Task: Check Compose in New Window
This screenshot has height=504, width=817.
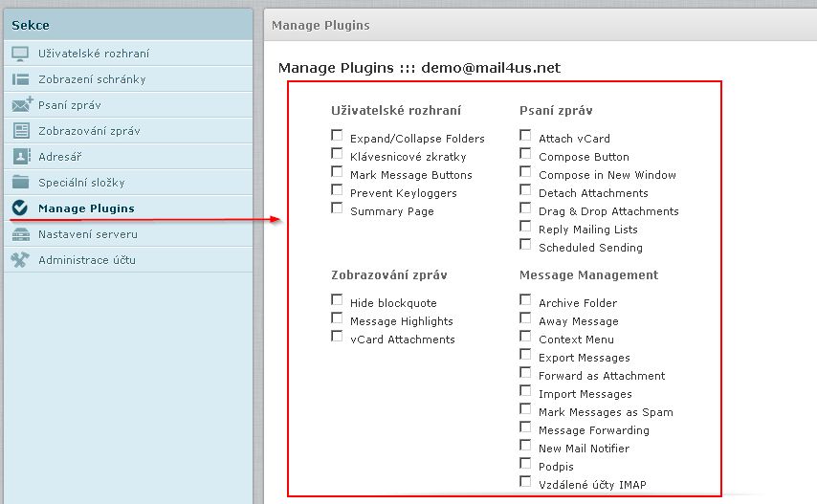Action: [x=526, y=172]
